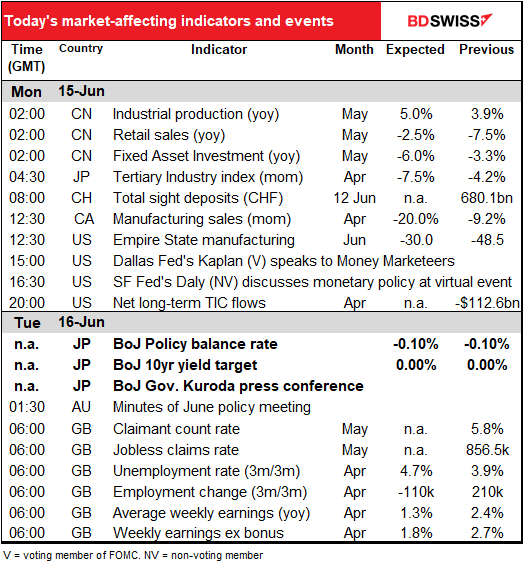523x563 pixels.
Task: Click the Indicator column header
Action: [219, 50]
